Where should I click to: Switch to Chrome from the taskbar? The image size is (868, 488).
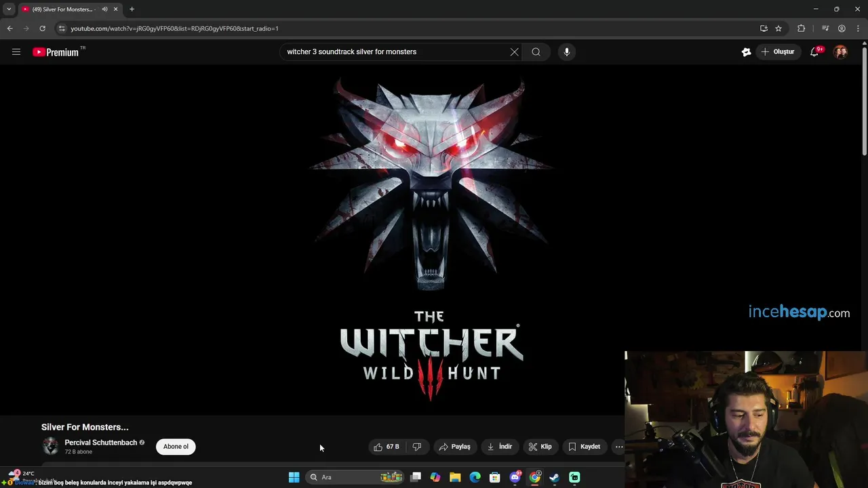(535, 477)
